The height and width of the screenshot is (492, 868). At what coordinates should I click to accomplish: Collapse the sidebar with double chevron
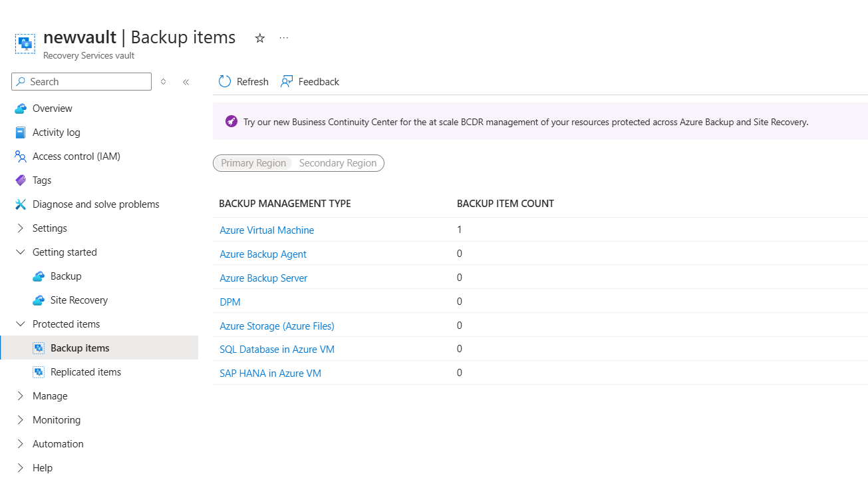pos(186,82)
